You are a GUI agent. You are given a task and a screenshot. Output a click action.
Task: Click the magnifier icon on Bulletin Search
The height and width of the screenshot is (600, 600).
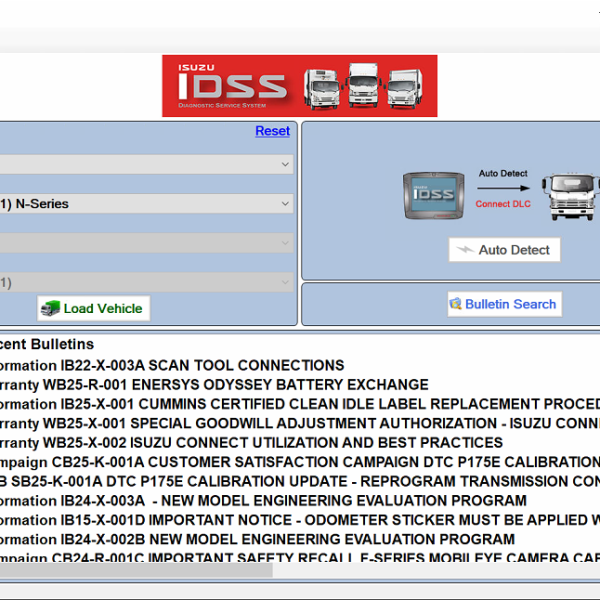click(455, 304)
